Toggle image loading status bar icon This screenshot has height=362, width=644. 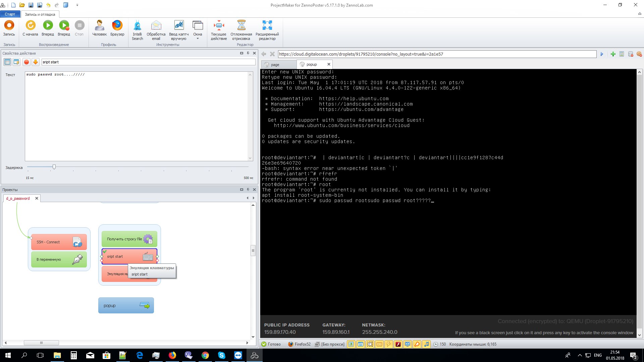tap(351, 344)
